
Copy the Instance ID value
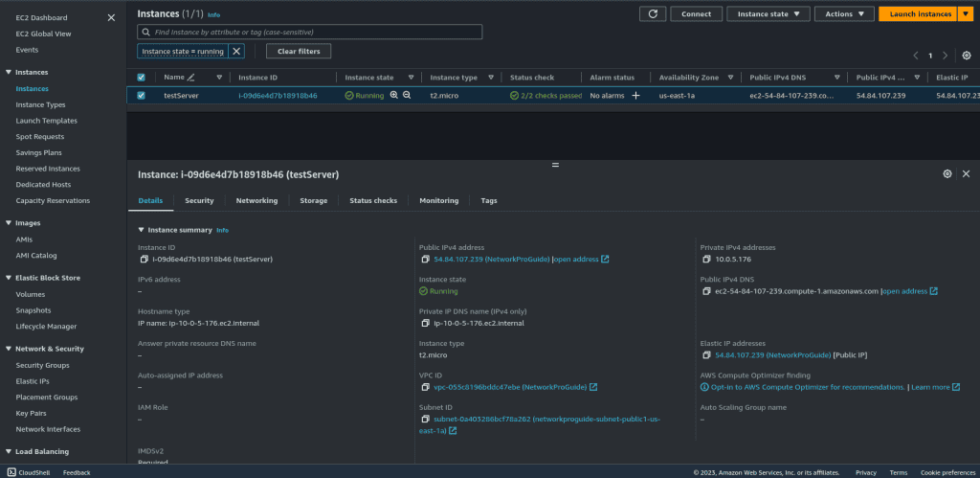tap(145, 259)
